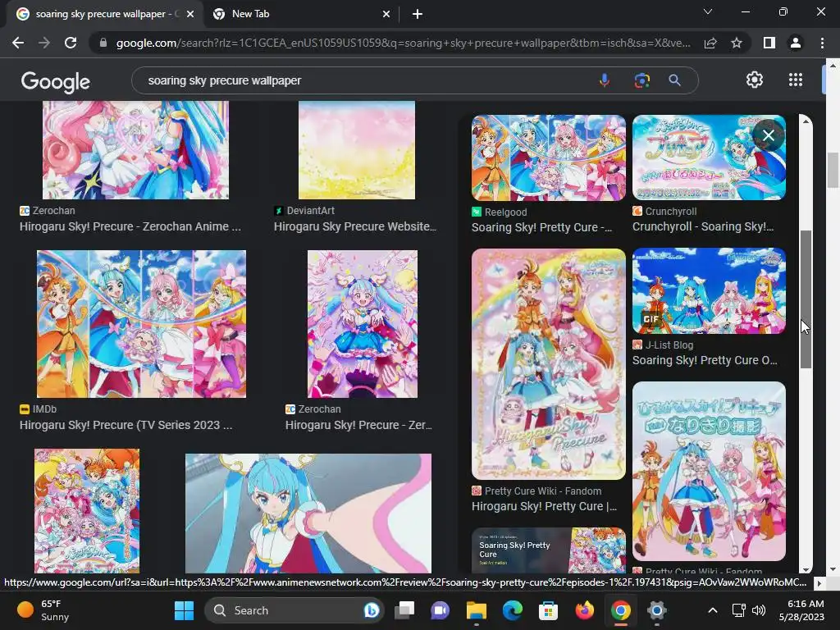Image resolution: width=840 pixels, height=630 pixels.
Task: Open Task View from the taskbar
Action: 405,610
